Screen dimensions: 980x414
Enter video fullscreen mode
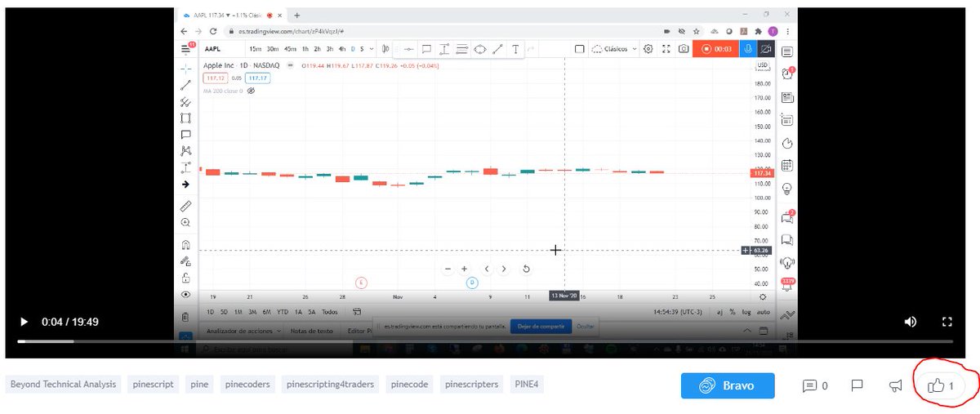click(947, 322)
